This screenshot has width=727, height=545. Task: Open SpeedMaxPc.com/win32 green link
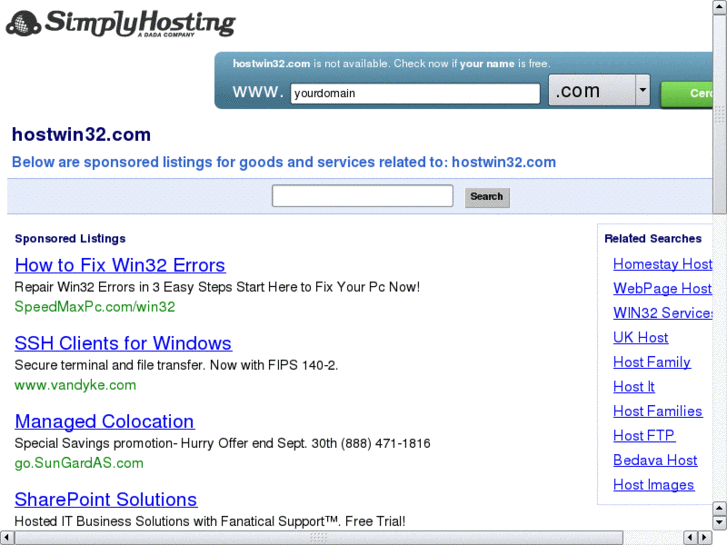(95, 307)
